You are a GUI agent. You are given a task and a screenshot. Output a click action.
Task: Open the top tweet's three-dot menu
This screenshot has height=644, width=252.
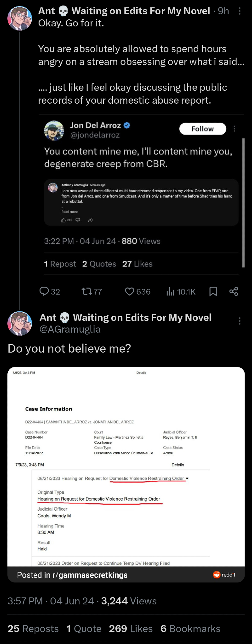tap(239, 11)
